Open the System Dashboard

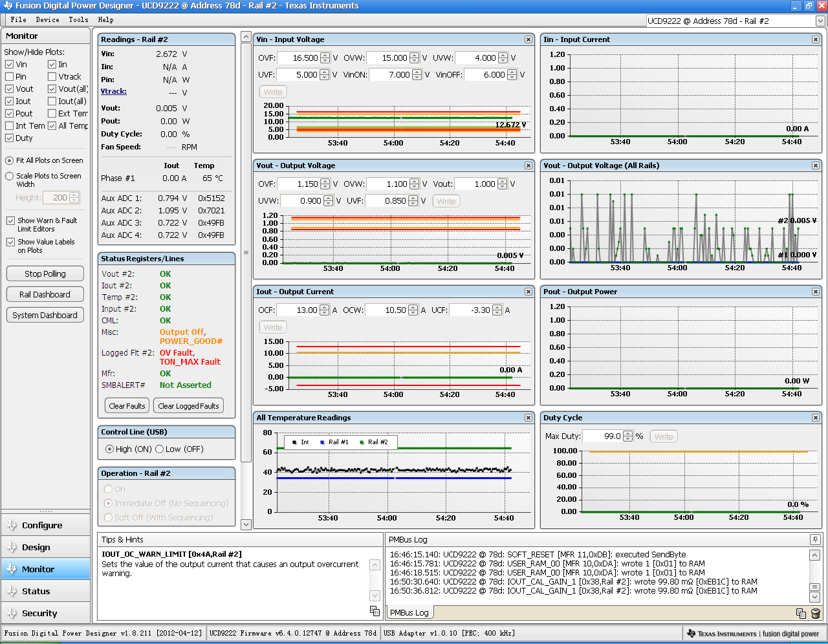(45, 316)
